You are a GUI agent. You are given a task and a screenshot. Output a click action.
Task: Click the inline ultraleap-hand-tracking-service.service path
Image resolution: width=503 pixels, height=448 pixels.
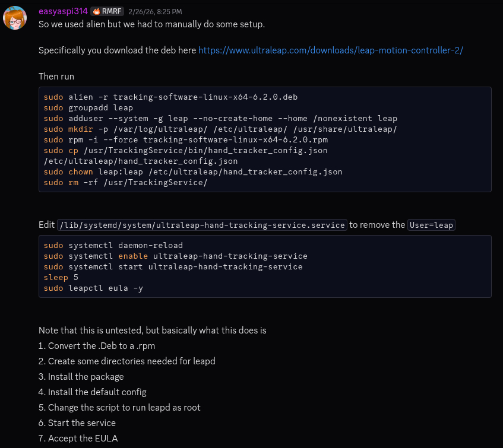(202, 225)
